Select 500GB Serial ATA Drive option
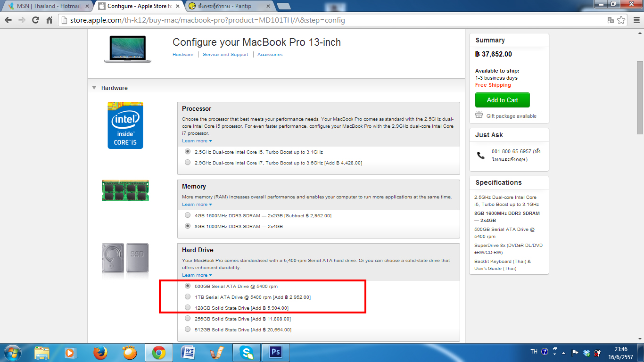This screenshot has height=362, width=644. [188, 286]
